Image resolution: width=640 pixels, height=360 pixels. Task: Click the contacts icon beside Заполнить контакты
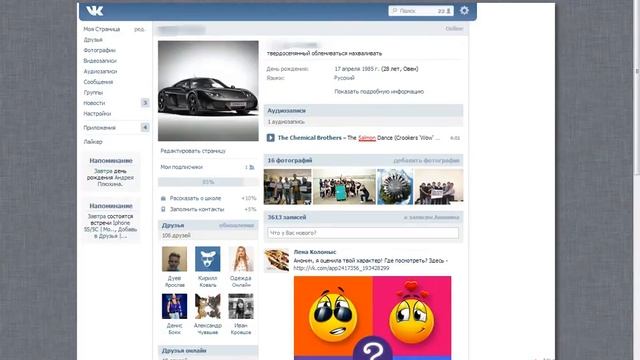[x=163, y=209]
